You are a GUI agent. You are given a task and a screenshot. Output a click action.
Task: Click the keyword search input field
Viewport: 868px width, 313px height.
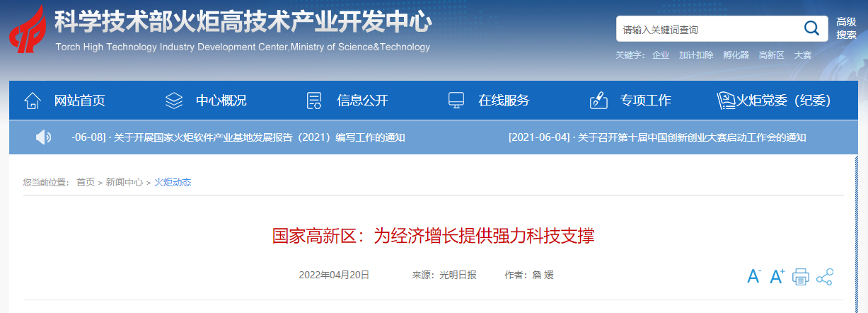pos(707,30)
